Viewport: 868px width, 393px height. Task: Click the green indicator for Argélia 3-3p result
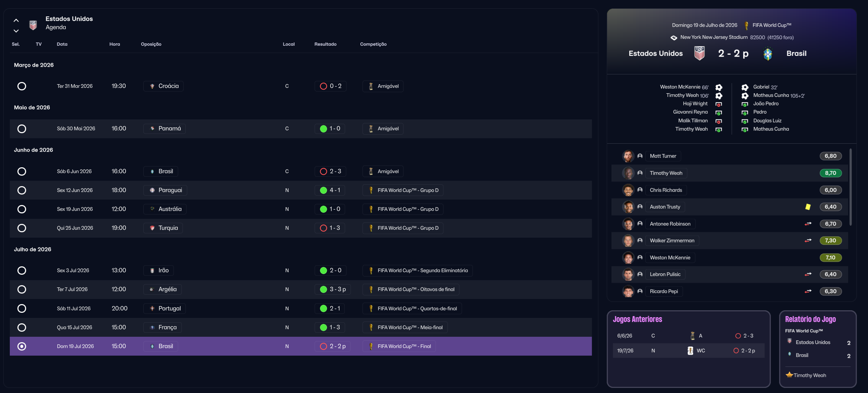323,289
